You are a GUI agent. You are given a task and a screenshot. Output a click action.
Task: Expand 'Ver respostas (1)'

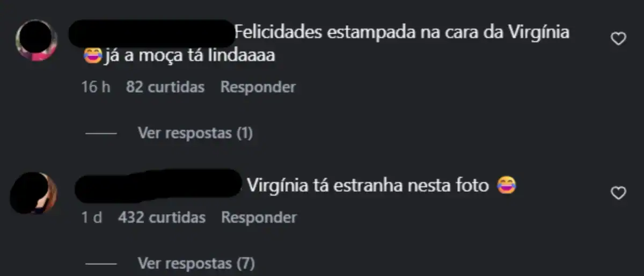(x=195, y=133)
